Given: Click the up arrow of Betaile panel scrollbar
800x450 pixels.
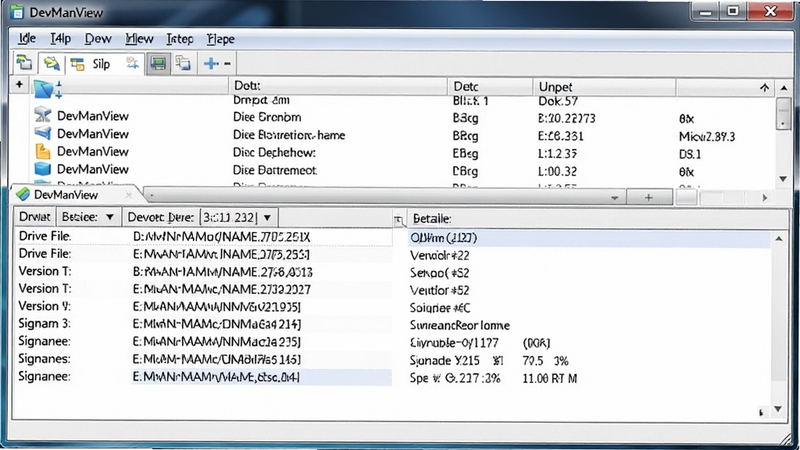Looking at the screenshot, I should click(779, 238).
